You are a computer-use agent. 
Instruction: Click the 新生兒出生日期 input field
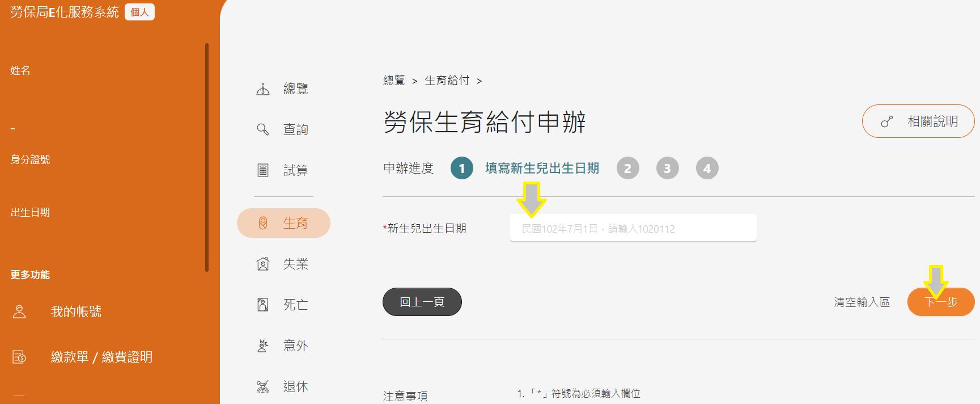click(633, 228)
